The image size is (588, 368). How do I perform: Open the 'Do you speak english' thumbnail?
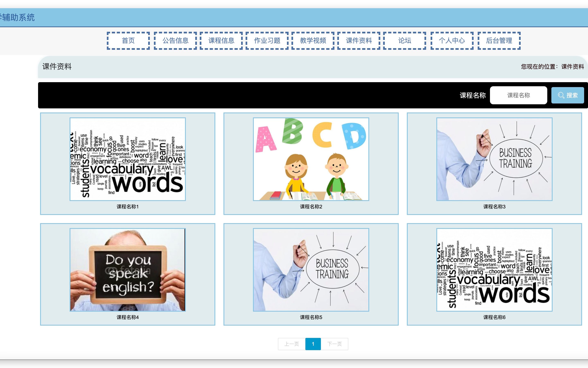point(128,270)
